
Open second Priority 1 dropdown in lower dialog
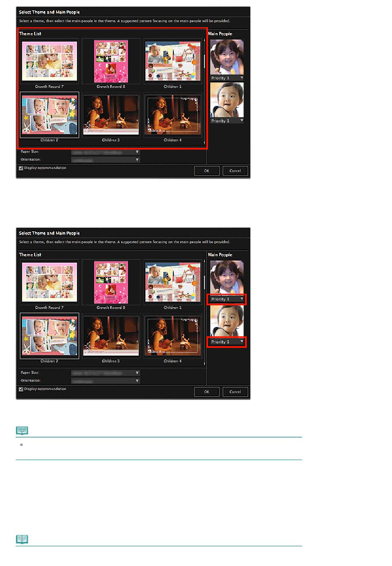pos(227,342)
